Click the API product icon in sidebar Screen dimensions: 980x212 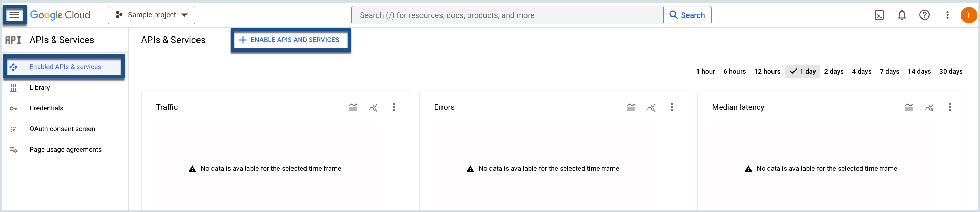point(13,40)
